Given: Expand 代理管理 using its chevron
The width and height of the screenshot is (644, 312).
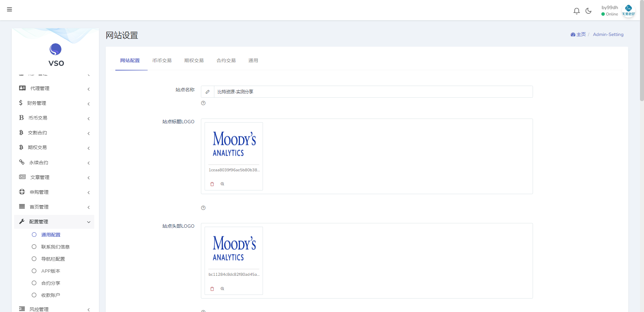Looking at the screenshot, I should click(89, 89).
